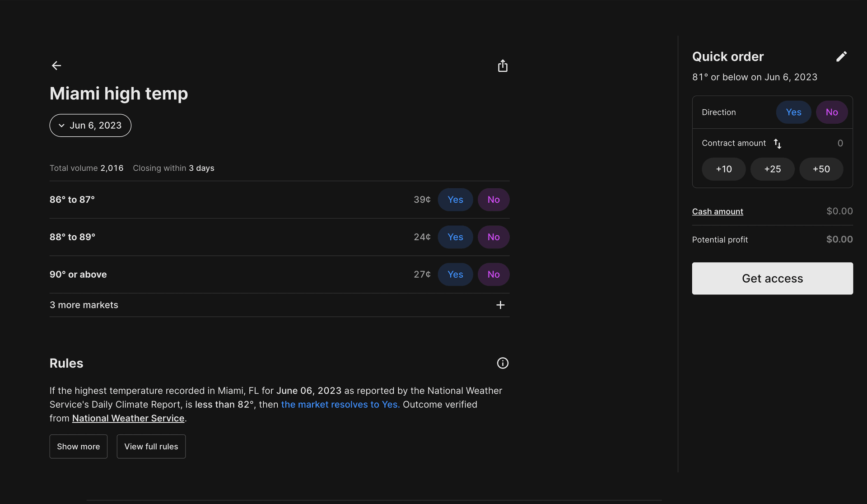867x504 pixels.
Task: Click the swap arrows beside Contract amount
Action: pyautogui.click(x=778, y=144)
